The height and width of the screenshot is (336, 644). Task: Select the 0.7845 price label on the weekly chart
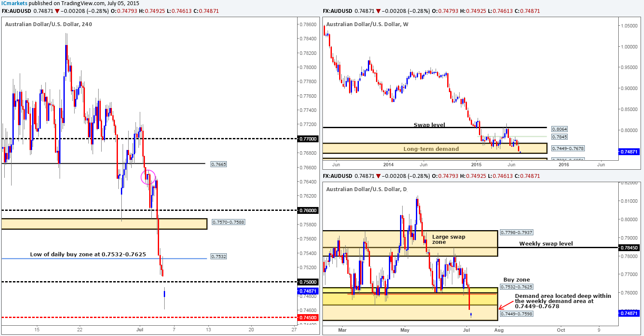click(x=559, y=137)
